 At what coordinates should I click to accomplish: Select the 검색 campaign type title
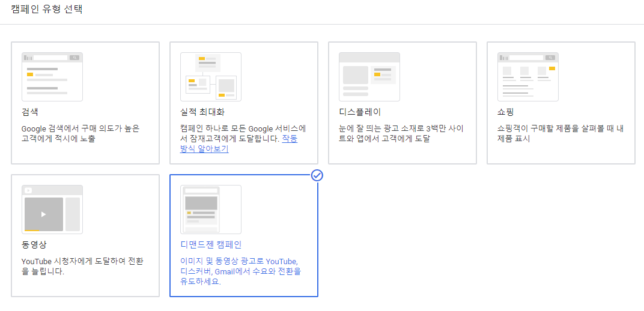(30, 112)
